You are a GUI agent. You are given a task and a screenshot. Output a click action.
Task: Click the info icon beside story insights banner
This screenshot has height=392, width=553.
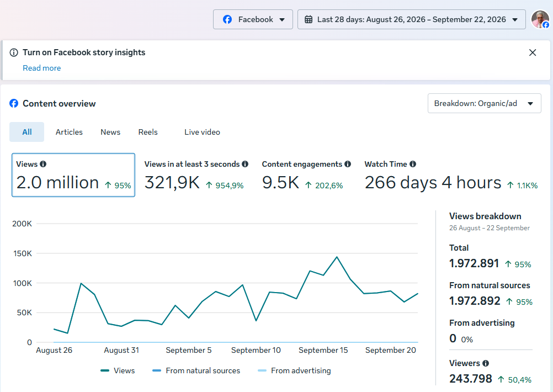pyautogui.click(x=14, y=52)
